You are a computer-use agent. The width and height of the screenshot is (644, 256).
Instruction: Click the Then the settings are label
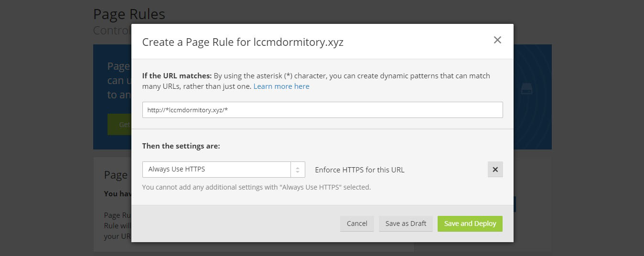click(181, 146)
